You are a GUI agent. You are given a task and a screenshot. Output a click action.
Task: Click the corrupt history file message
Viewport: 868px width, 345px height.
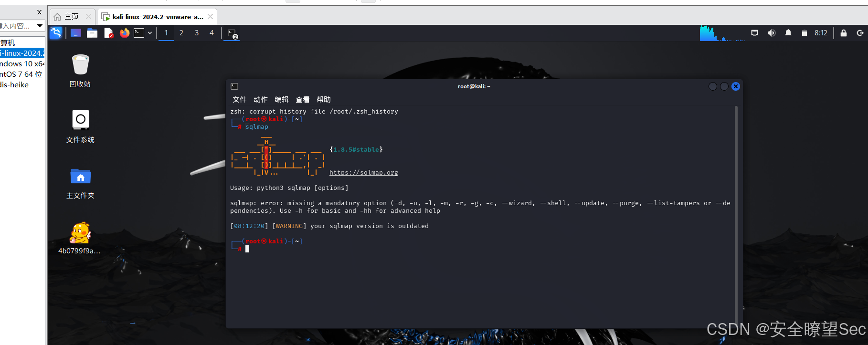point(314,111)
